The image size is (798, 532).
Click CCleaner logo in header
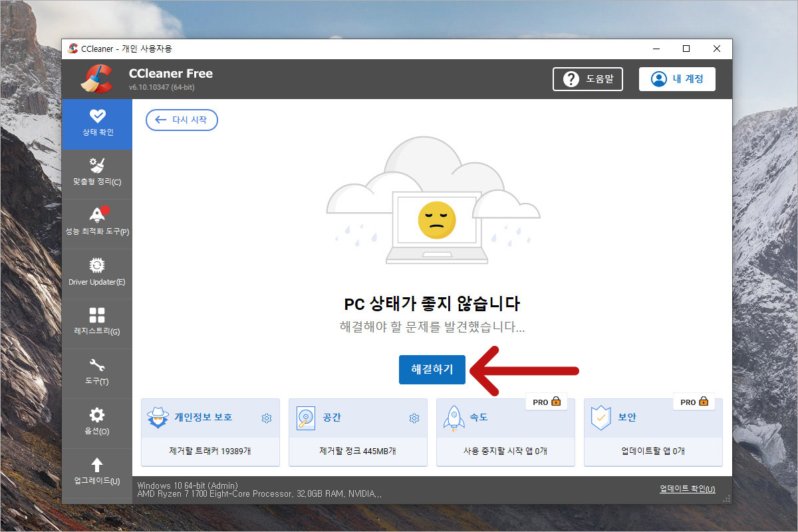point(97,79)
